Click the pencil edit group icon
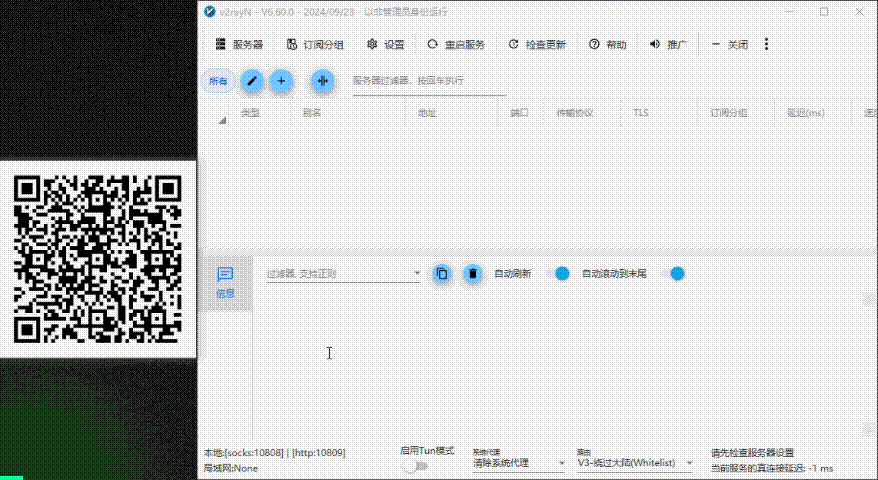Screen dimensions: 878x480 coord(252,81)
